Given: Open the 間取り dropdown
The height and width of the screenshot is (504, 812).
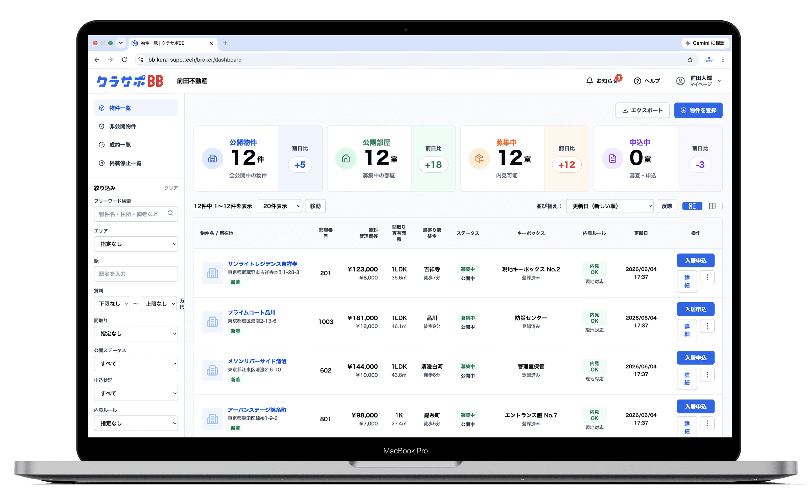Looking at the screenshot, I should coord(136,334).
